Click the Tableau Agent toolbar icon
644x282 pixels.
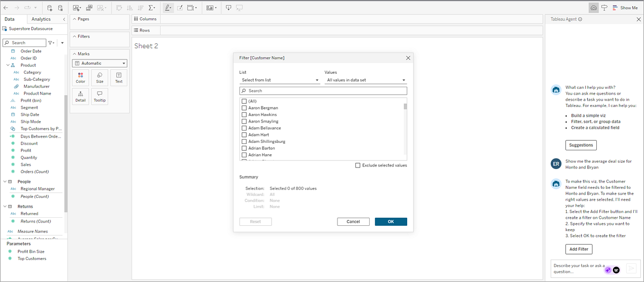coord(593,8)
